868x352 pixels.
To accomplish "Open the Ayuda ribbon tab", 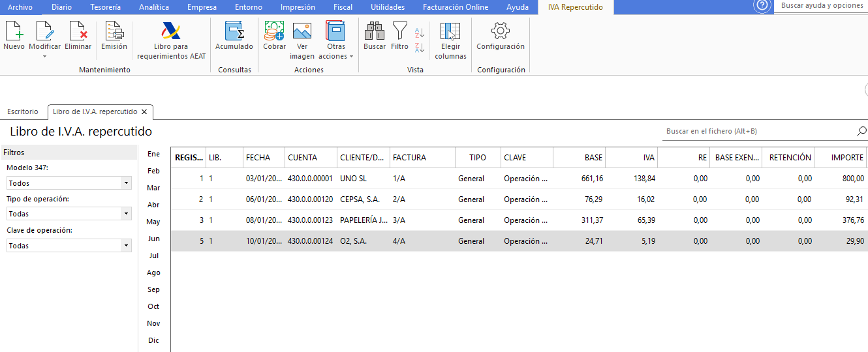I will (518, 7).
